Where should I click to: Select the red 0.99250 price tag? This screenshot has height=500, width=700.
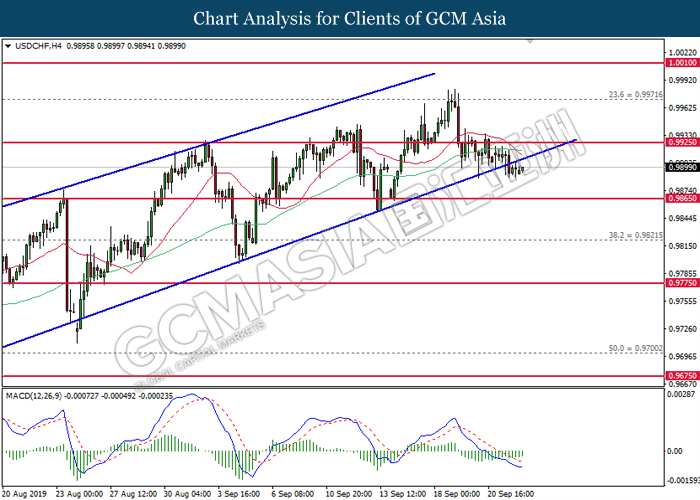(682, 142)
